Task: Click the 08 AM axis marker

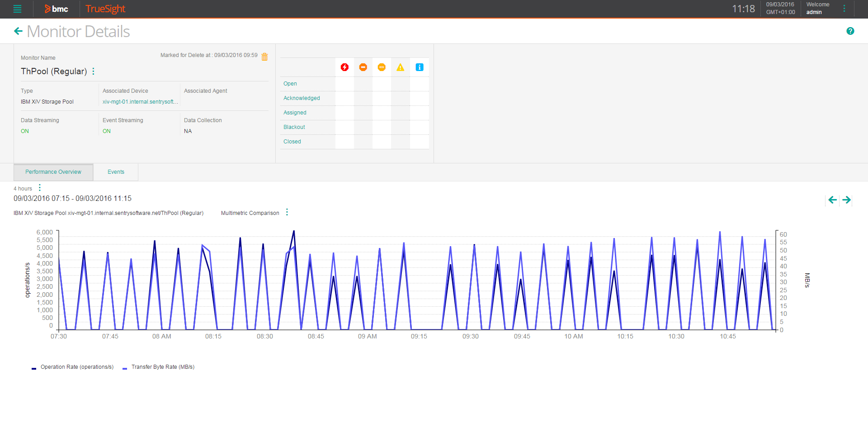Action: 161,336
